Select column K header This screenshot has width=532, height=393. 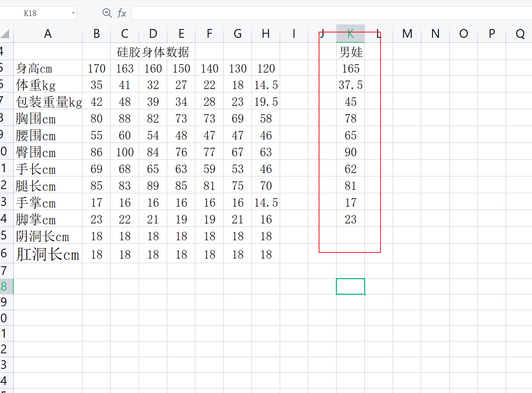(x=350, y=34)
